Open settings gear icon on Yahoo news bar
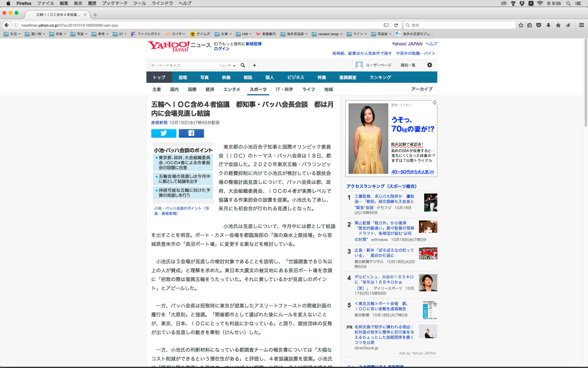Viewport: 588px width, 368px height. tap(429, 65)
